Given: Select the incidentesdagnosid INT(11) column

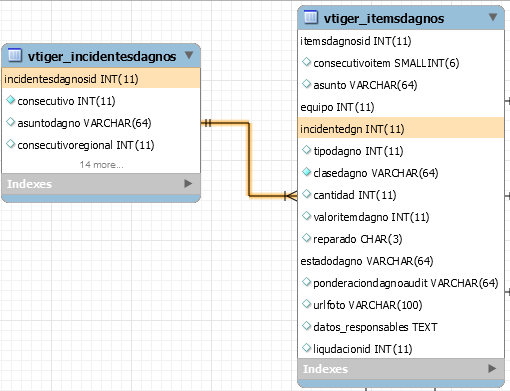Looking at the screenshot, I should (x=101, y=79).
